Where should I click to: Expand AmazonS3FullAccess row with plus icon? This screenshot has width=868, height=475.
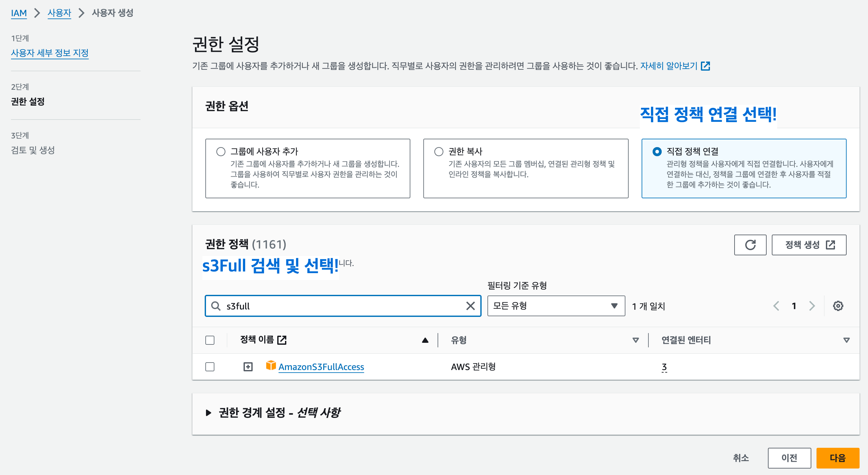click(x=248, y=366)
